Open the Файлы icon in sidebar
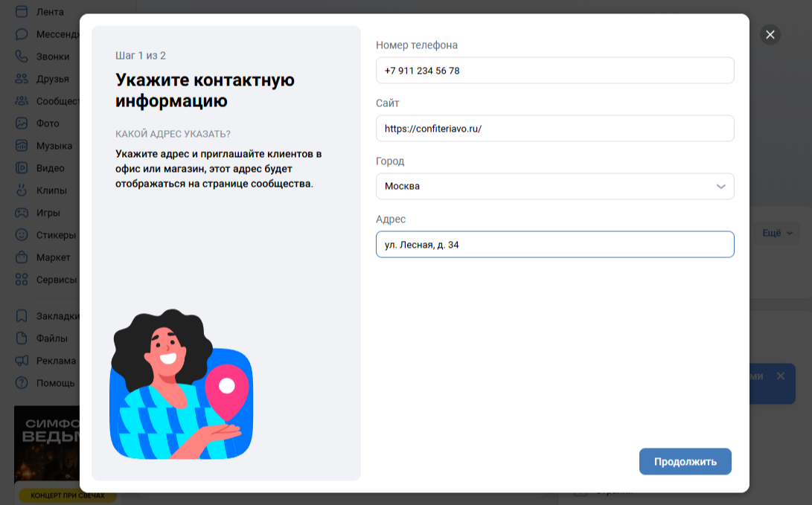The height and width of the screenshot is (505, 812). coord(22,338)
